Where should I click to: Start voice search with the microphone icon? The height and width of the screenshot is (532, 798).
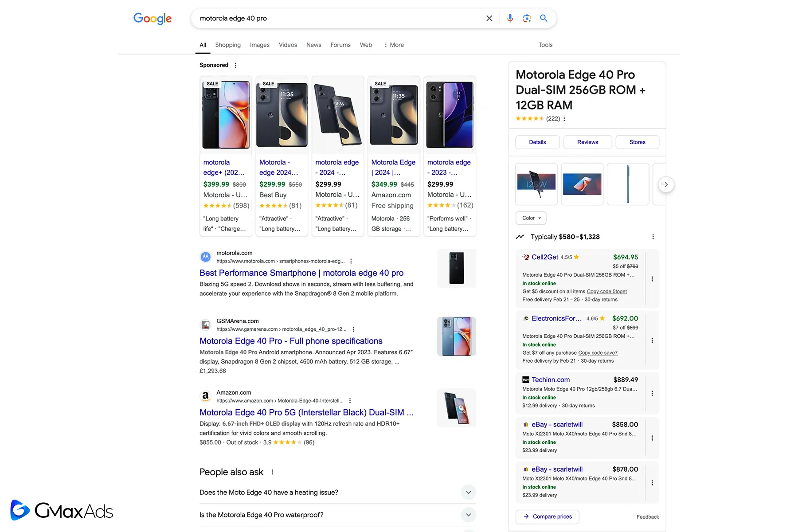tap(510, 18)
